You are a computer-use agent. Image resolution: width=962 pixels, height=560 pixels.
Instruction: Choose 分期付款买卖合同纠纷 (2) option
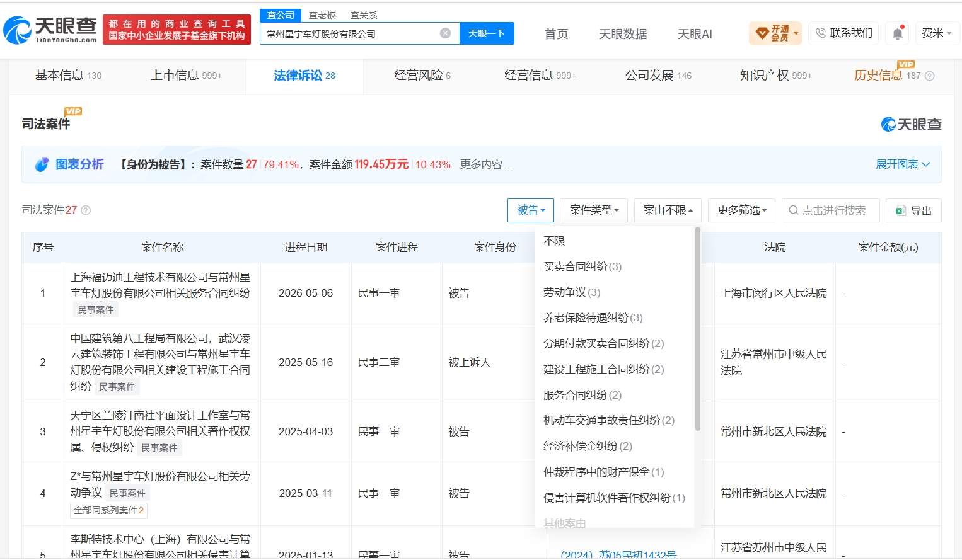pyautogui.click(x=604, y=344)
